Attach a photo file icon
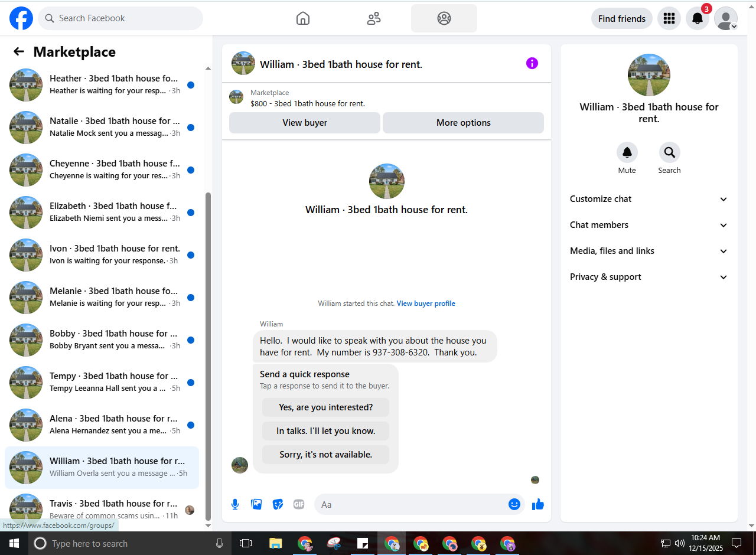This screenshot has height=555, width=756. point(256,504)
